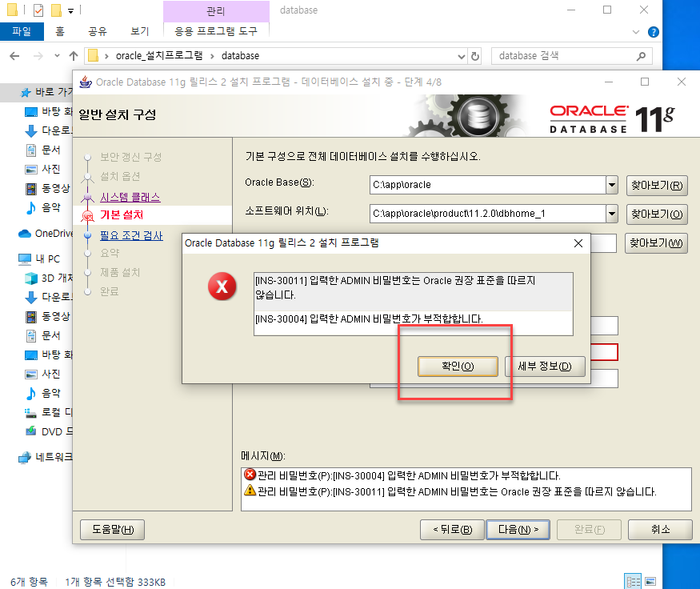Screen dimensions: 700x589
Task: Click the 확인(O) button in error dialog
Action: tap(458, 367)
